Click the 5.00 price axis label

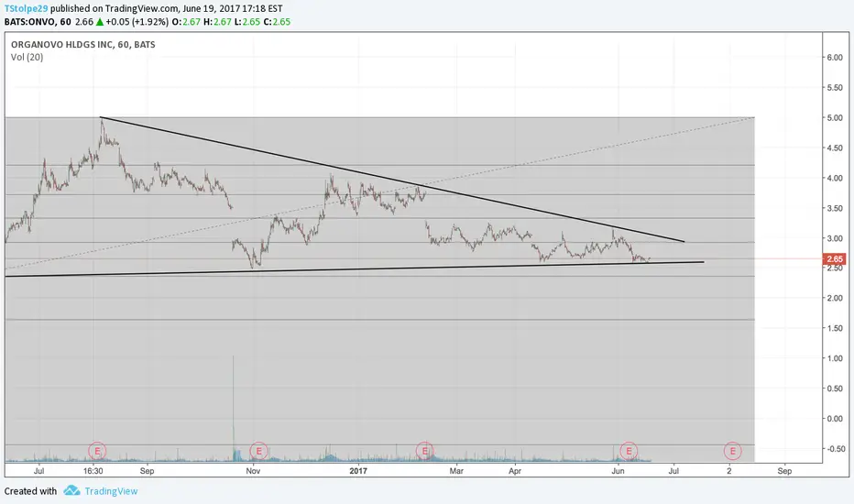click(x=835, y=117)
